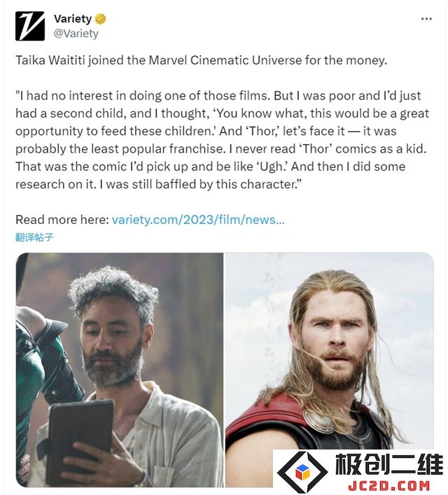Open the right photo of long-haired Thor
The image size is (448, 495).
329,350
